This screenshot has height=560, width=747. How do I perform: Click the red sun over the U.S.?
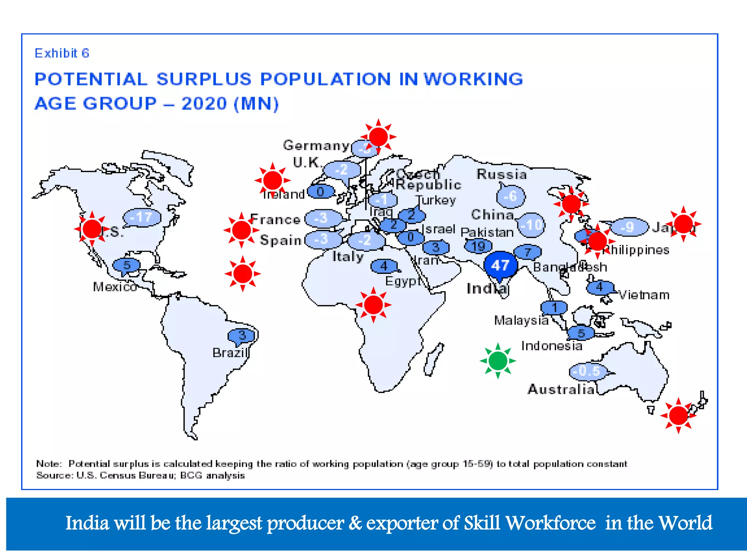pos(92,229)
